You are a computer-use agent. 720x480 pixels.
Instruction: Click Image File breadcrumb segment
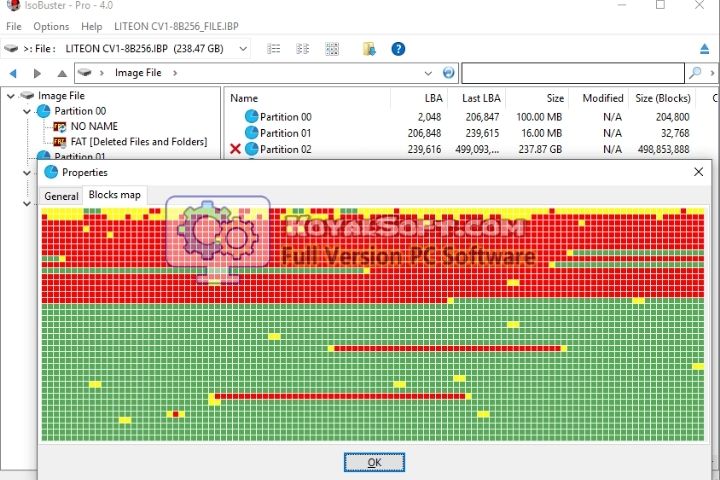click(x=138, y=73)
